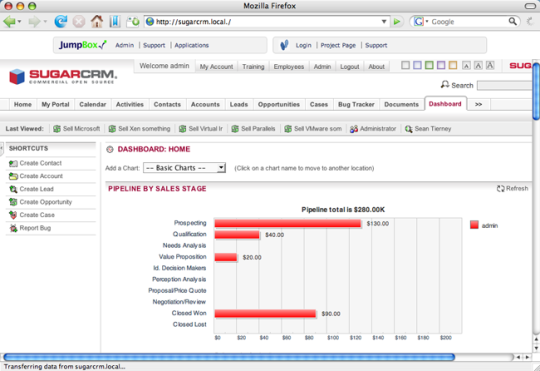Open the Calendar tab
The height and width of the screenshot is (371, 540).
pyautogui.click(x=93, y=104)
